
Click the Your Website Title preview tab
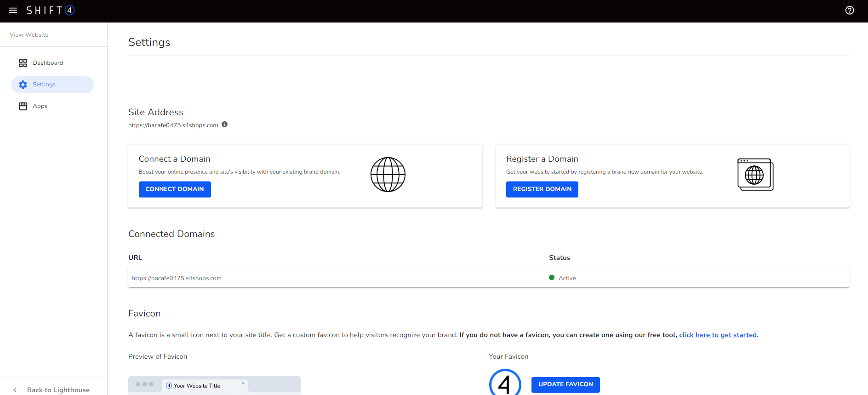coord(197,386)
